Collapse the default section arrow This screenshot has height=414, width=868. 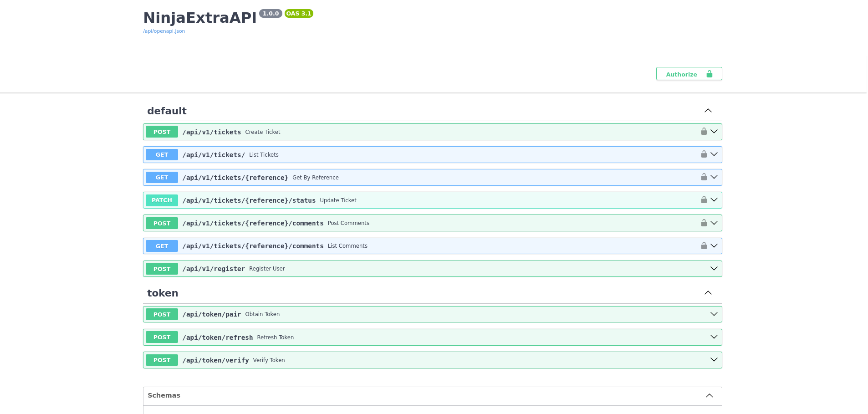(x=708, y=111)
